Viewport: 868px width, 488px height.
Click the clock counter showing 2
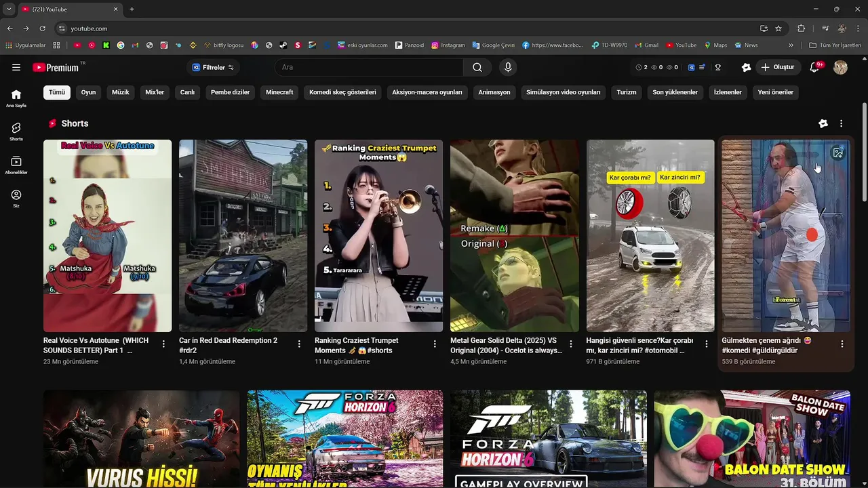pos(642,67)
